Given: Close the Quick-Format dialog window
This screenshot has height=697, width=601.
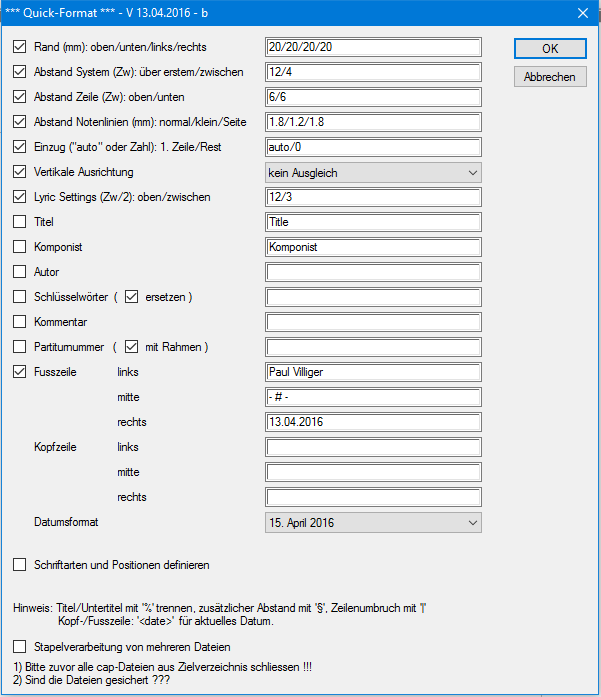Looking at the screenshot, I should pyautogui.click(x=582, y=13).
